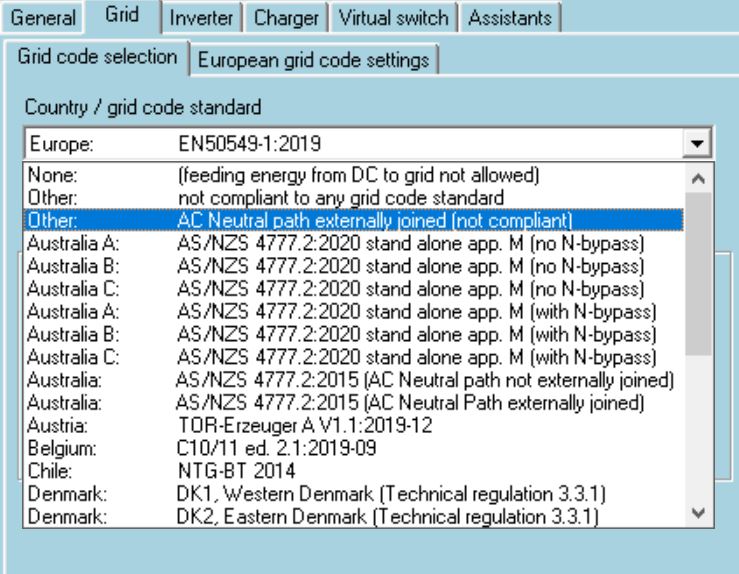
Task: Open the General tab
Action: click(42, 18)
